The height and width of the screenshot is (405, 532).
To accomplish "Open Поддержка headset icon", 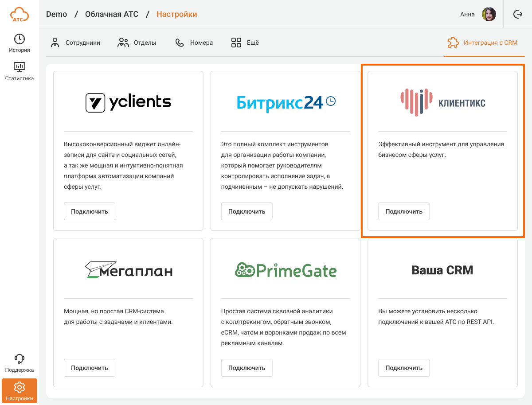I will click(20, 358).
